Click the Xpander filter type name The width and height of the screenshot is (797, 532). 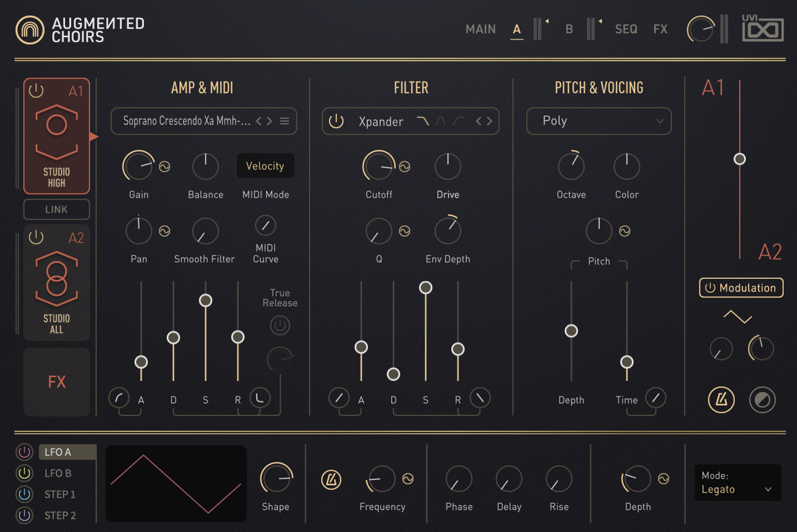(x=381, y=121)
